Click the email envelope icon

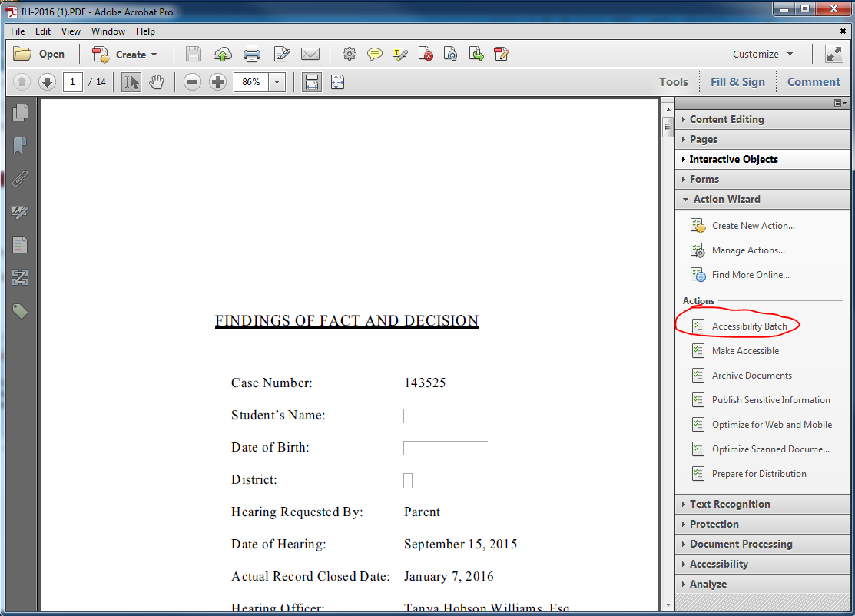[310, 54]
